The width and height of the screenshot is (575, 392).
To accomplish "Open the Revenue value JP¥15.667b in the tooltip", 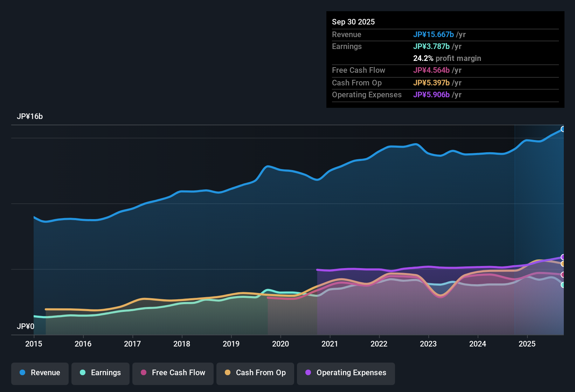I will pyautogui.click(x=434, y=35).
